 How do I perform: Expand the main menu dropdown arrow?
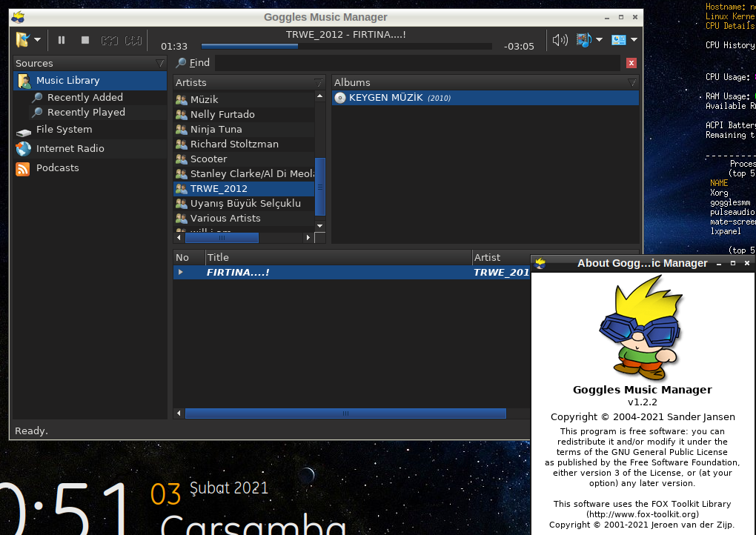point(37,39)
